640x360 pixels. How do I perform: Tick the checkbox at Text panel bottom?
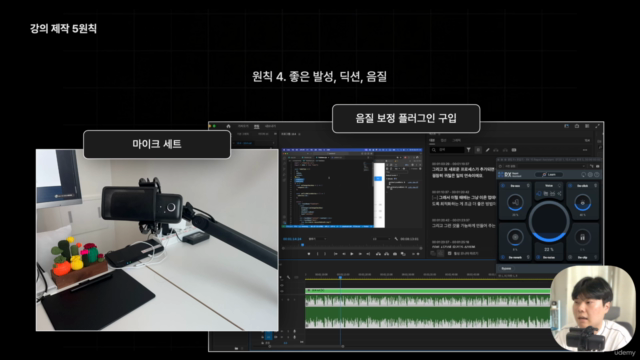point(449,253)
